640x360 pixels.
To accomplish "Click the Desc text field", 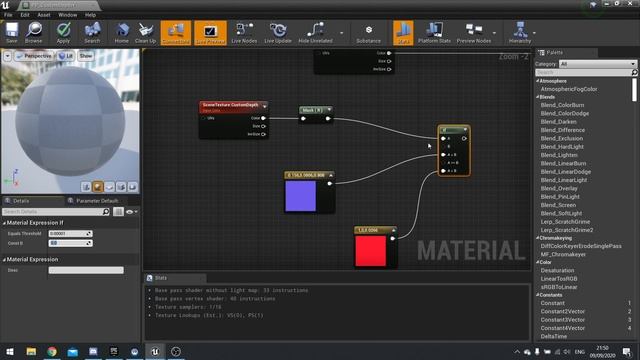I will [x=86, y=270].
